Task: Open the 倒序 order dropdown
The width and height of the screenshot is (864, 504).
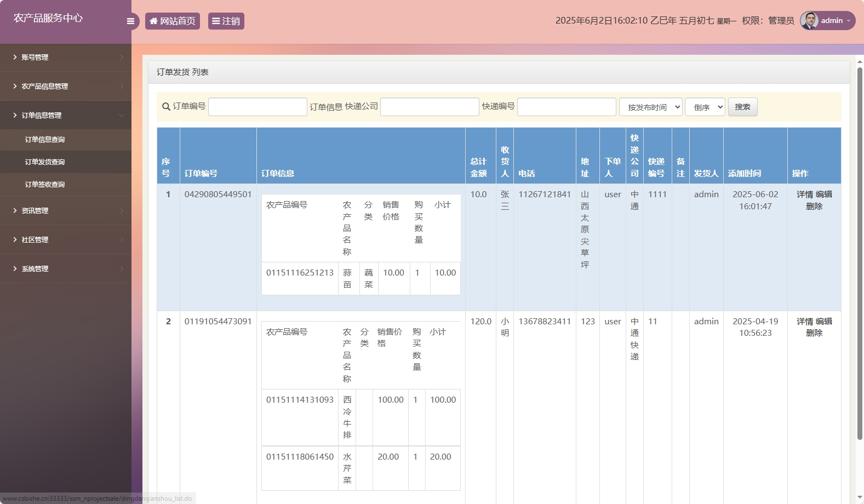Action: (x=705, y=107)
